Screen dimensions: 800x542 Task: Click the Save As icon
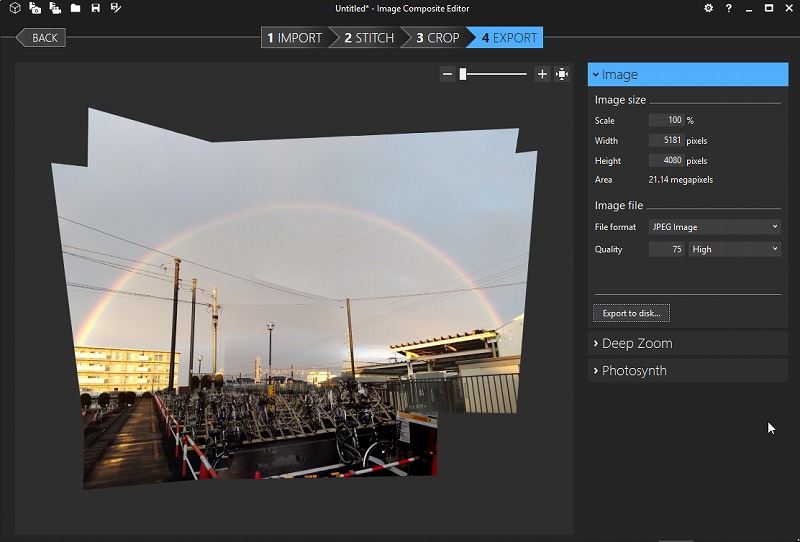pyautogui.click(x=115, y=8)
